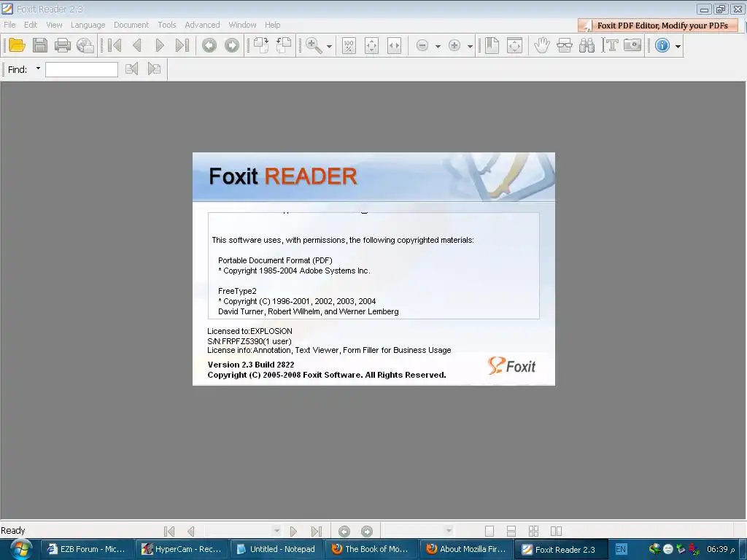Click the Zoom In plus button
This screenshot has height=560, width=747.
454,45
